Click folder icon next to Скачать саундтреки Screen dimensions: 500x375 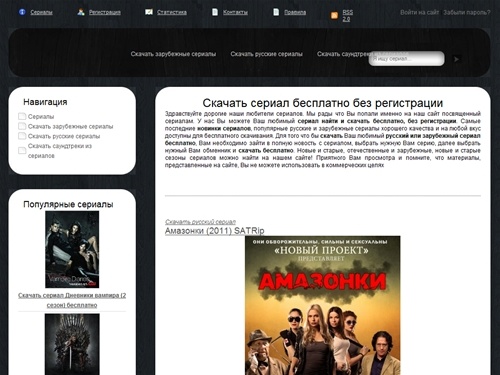pyautogui.click(x=22, y=151)
